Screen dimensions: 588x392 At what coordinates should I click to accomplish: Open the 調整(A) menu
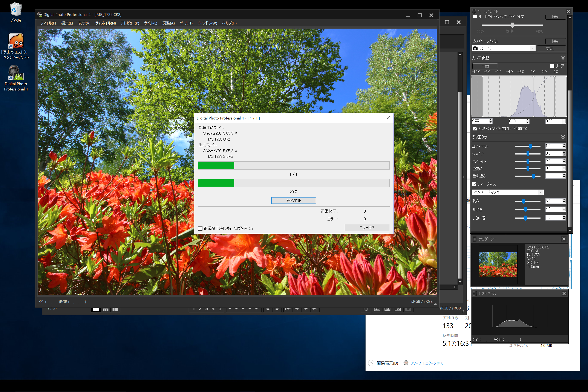pyautogui.click(x=168, y=23)
